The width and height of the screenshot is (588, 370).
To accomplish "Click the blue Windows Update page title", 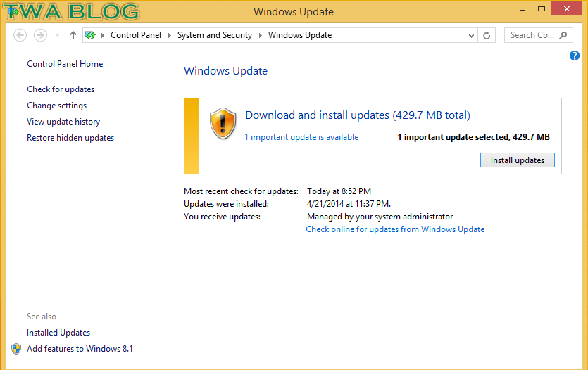I will 226,71.
